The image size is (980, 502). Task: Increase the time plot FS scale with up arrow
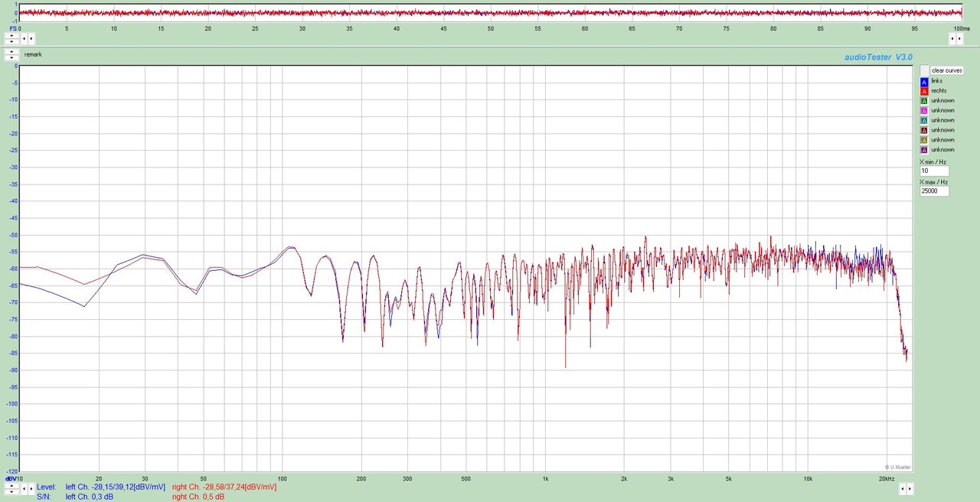click(11, 35)
